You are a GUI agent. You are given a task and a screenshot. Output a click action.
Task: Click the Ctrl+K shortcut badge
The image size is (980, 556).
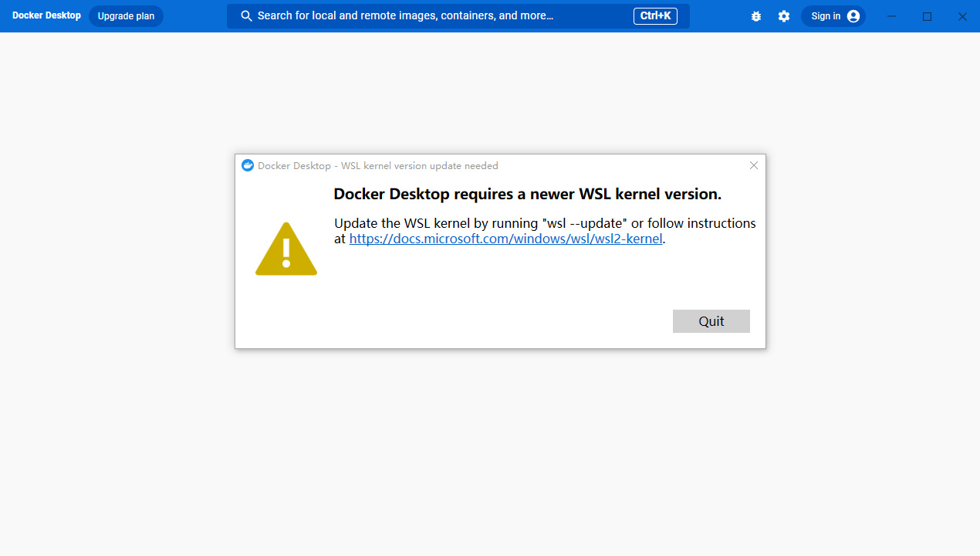655,16
